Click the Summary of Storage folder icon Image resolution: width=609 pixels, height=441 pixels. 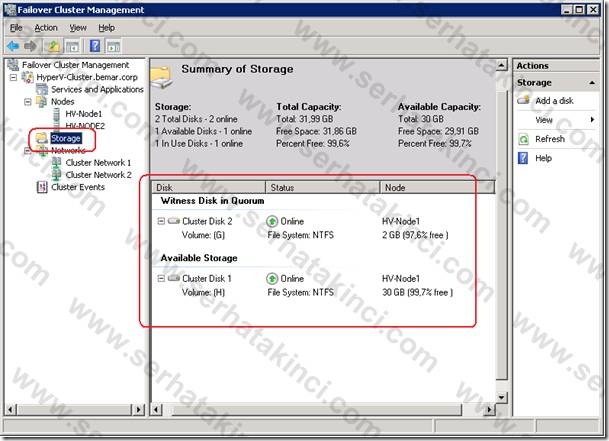coord(162,77)
